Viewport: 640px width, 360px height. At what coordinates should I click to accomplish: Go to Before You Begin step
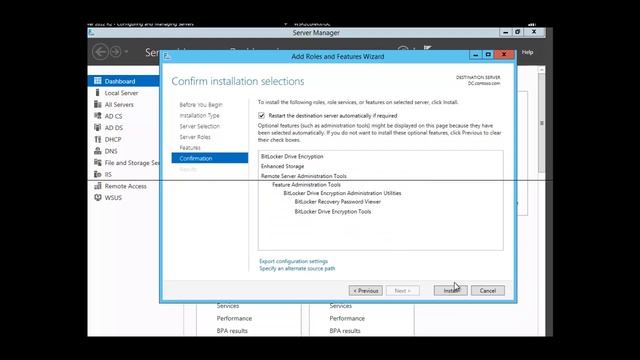tap(201, 105)
